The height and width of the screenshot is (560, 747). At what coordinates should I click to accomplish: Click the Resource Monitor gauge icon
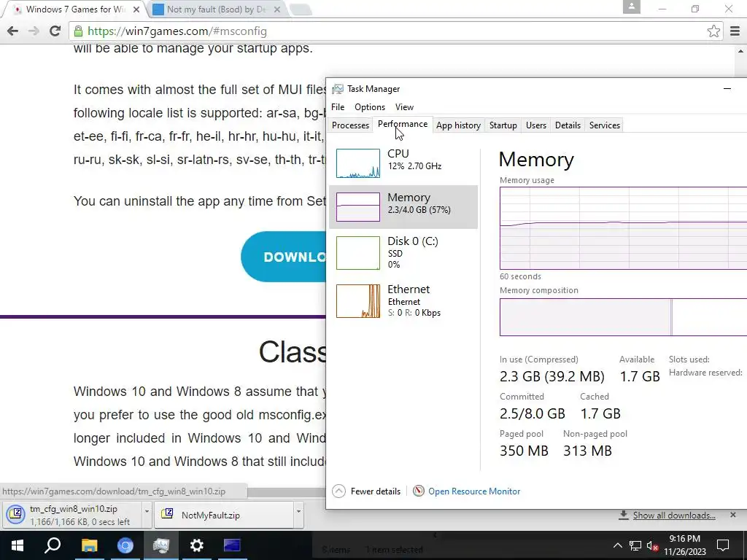[418, 491]
